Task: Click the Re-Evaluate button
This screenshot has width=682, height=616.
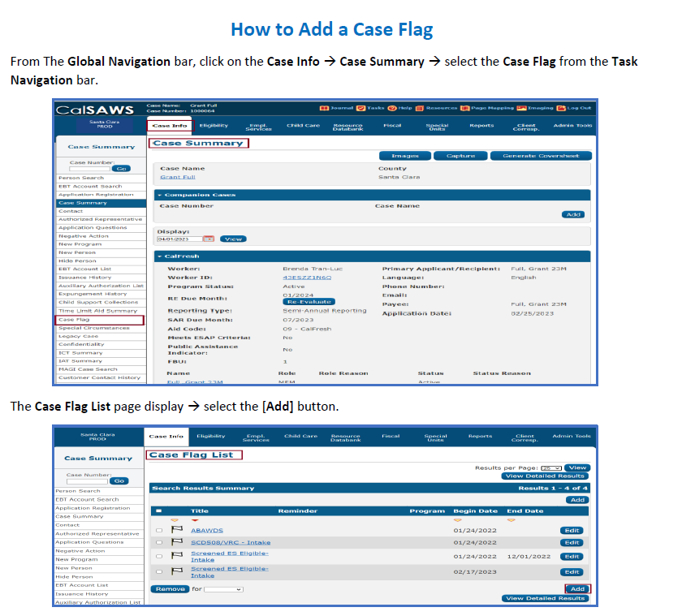Action: (x=309, y=302)
